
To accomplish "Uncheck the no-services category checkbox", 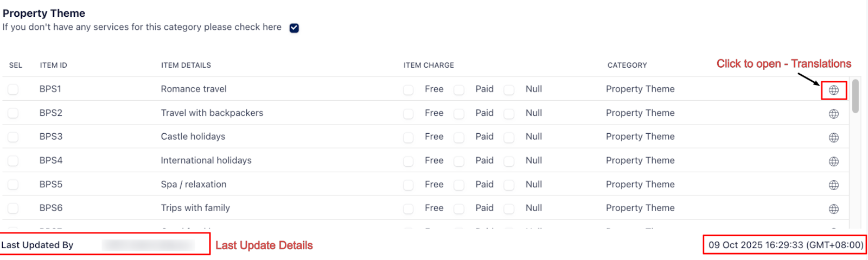I will point(294,28).
